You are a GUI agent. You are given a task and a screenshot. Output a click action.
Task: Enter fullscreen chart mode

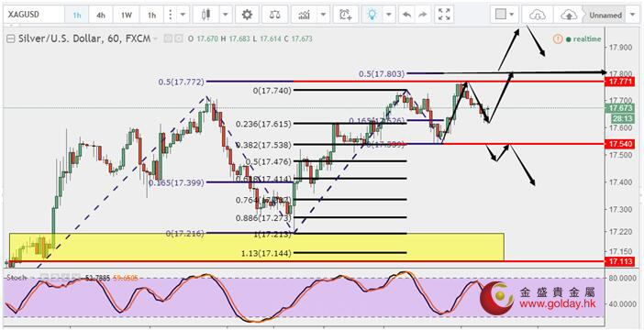444,16
